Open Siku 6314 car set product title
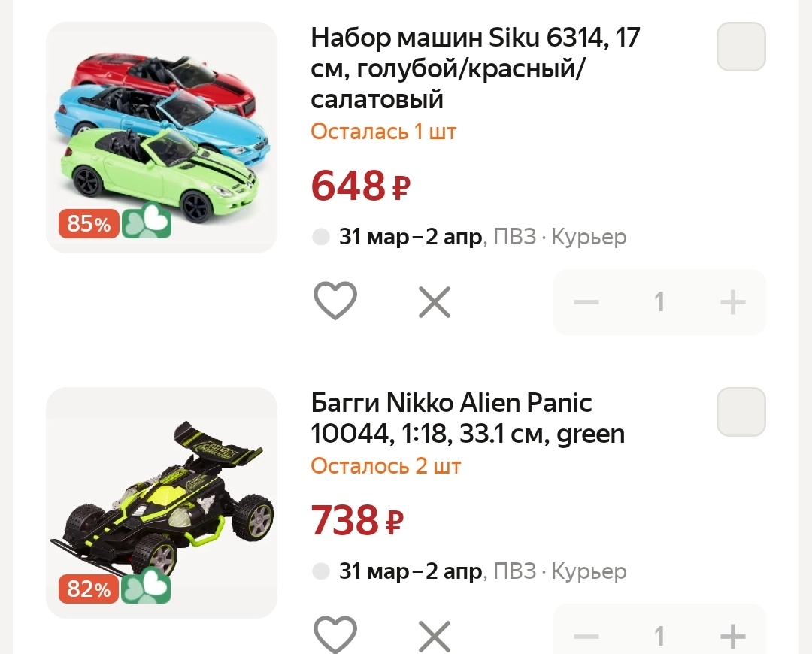 (475, 68)
